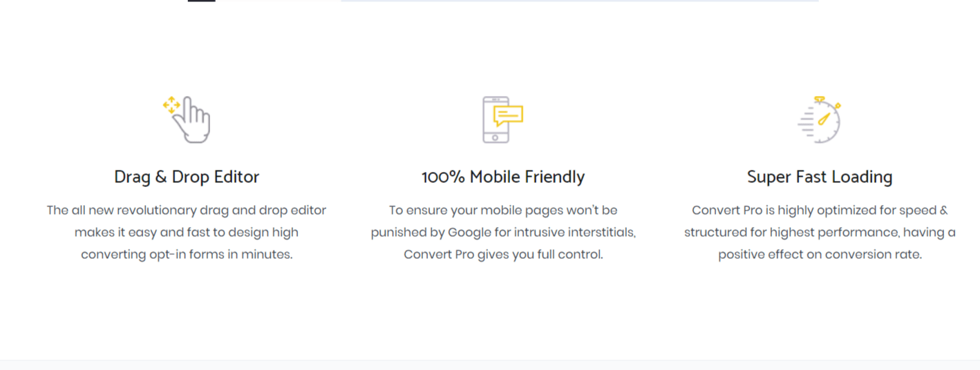The height and width of the screenshot is (370, 980).
Task: Click the mobile phone chat icon
Action: [502, 119]
